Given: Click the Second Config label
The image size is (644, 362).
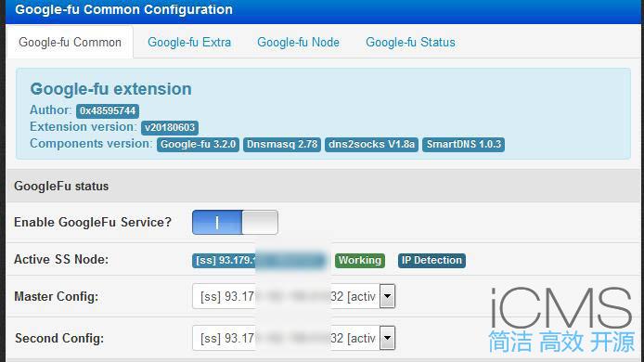Looking at the screenshot, I should coord(59,338).
